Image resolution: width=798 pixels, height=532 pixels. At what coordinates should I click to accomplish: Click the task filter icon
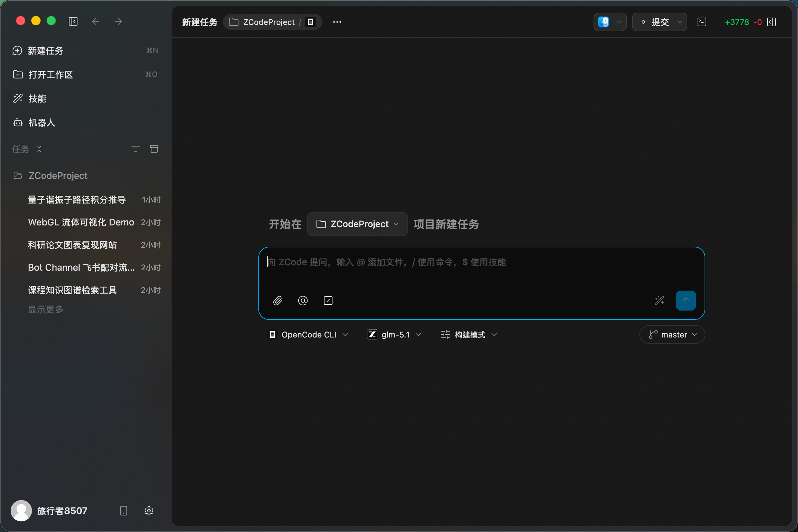coord(135,149)
